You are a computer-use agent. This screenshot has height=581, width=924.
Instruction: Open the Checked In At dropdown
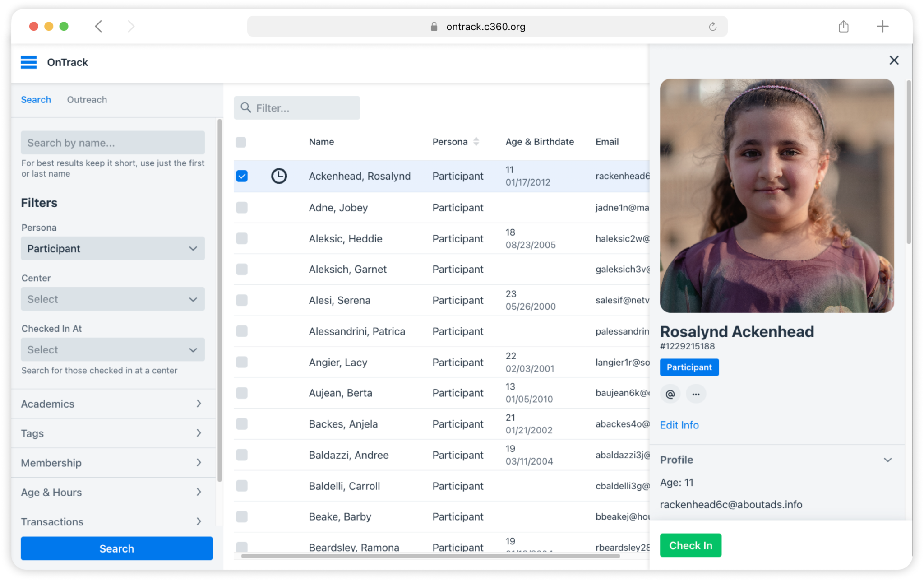coord(112,349)
